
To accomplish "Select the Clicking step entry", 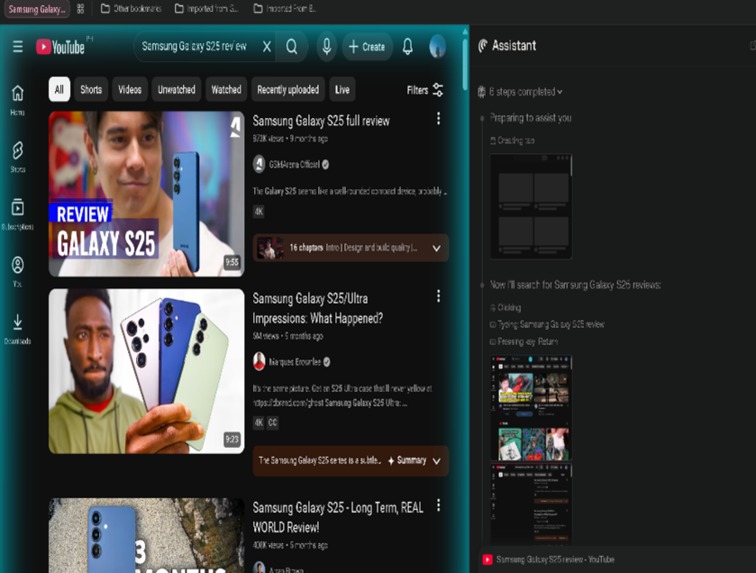I will point(505,307).
